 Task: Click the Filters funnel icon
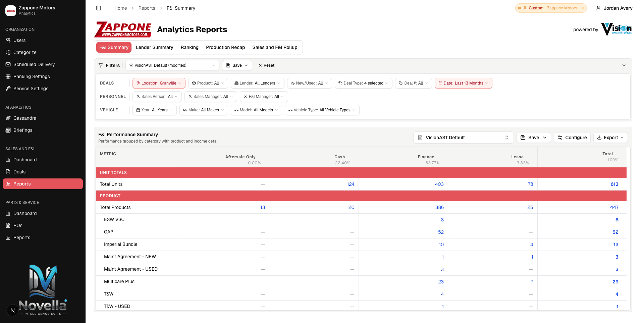(x=101, y=65)
